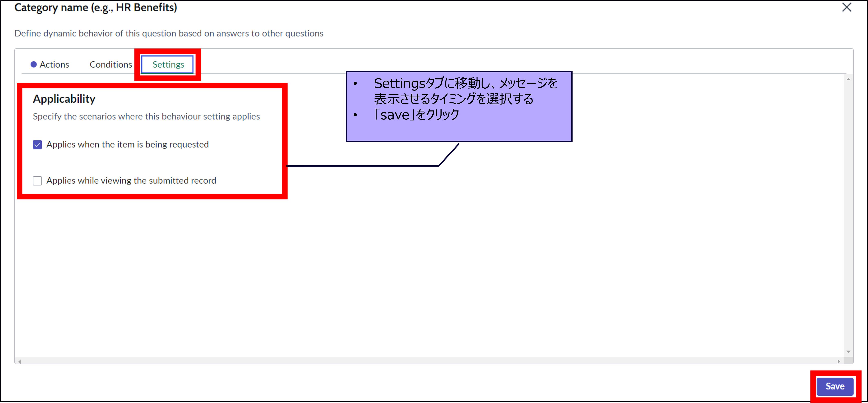Select the Settings tab
The height and width of the screenshot is (403, 868).
tap(168, 65)
